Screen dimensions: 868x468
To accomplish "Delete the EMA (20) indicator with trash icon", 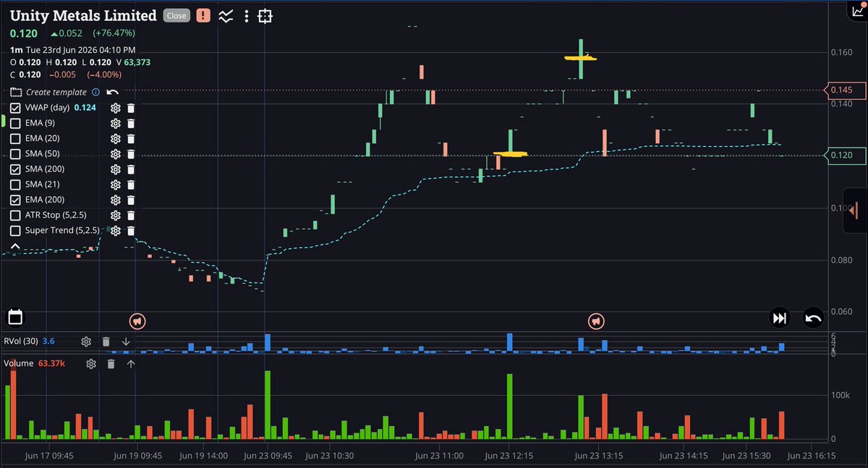I will [131, 138].
